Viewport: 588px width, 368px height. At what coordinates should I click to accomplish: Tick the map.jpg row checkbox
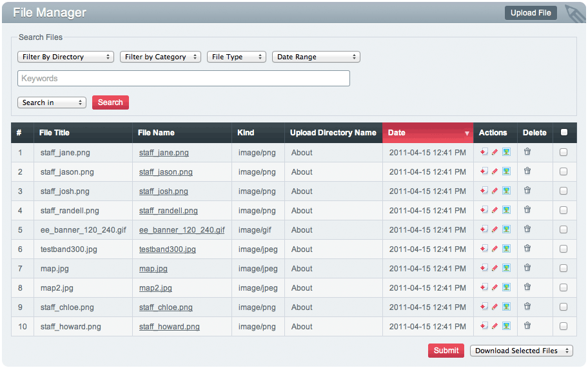563,268
